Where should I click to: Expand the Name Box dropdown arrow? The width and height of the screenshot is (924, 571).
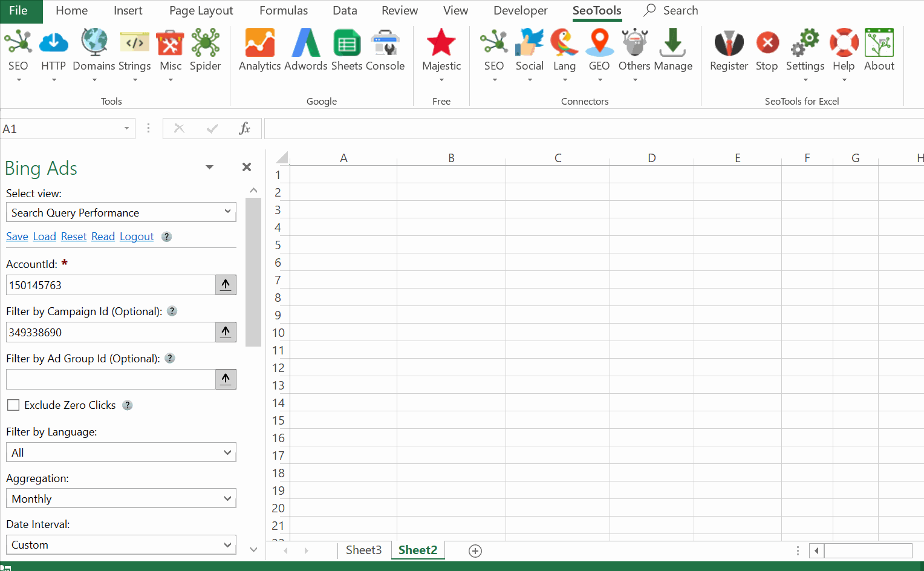click(126, 128)
